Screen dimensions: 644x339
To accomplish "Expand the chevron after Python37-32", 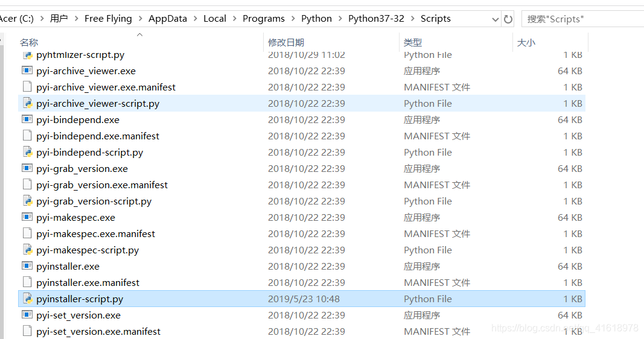I will pos(412,19).
